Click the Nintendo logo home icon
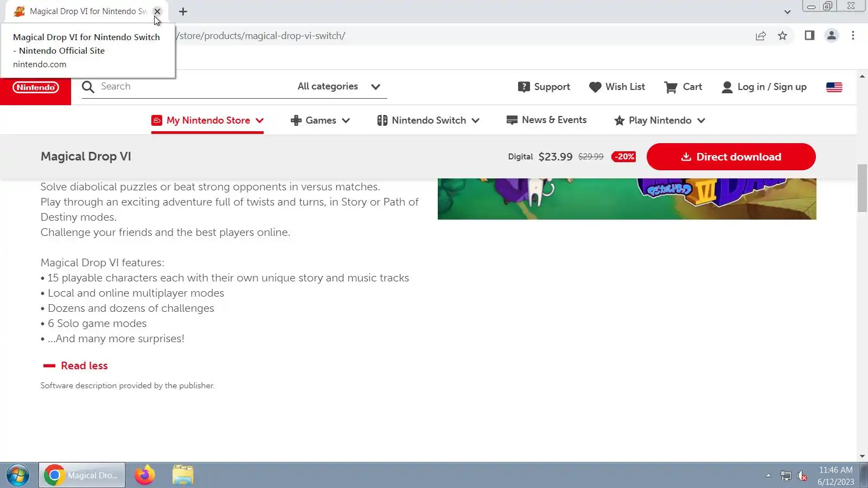The image size is (868, 488). [35, 87]
